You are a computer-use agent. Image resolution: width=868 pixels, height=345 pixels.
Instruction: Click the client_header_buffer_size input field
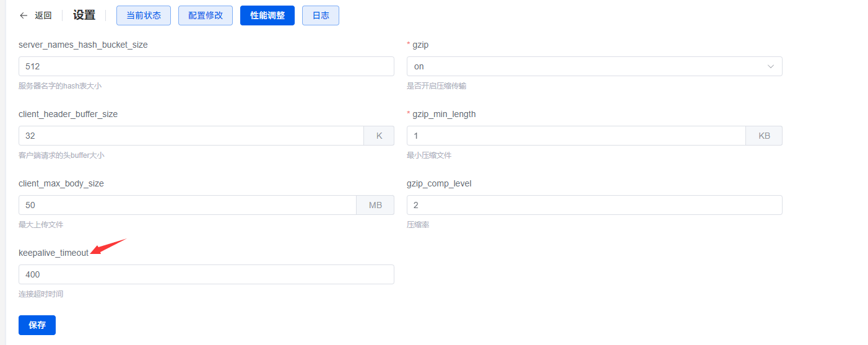click(x=191, y=136)
